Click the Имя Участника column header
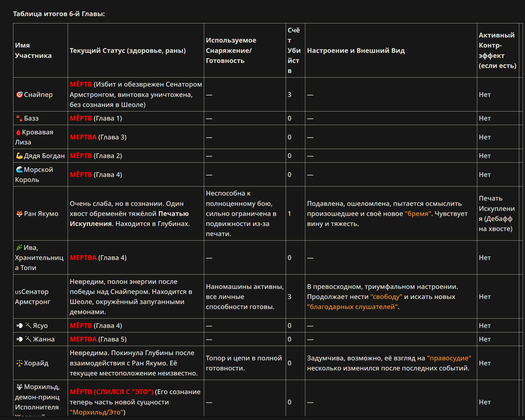The height and width of the screenshot is (420, 525). point(33,50)
